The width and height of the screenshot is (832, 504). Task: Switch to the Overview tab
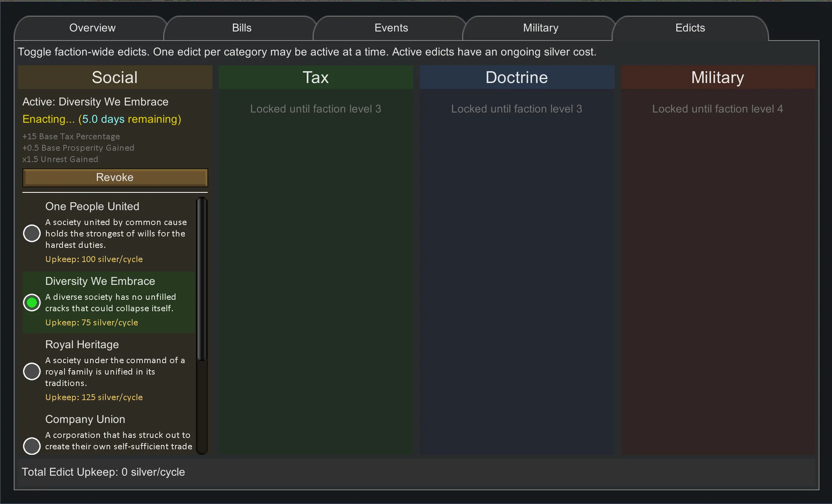[x=92, y=28]
